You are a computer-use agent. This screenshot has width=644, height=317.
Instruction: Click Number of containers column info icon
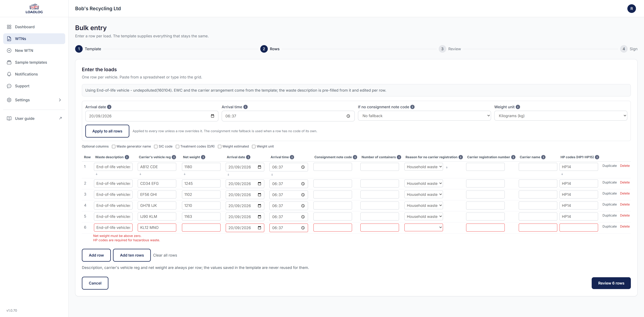(x=399, y=157)
